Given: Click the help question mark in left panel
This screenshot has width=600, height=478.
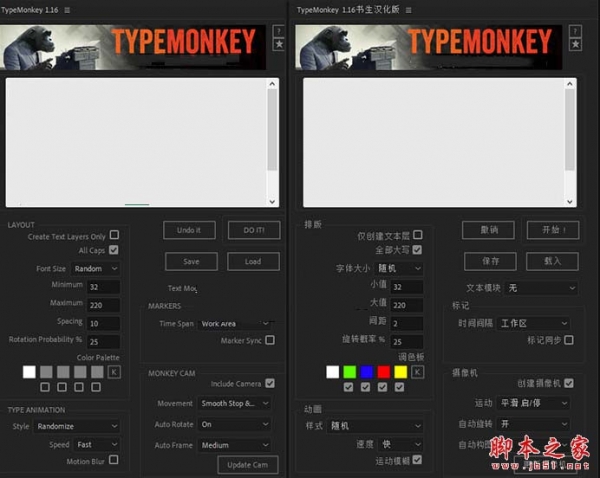Looking at the screenshot, I should click(x=279, y=31).
